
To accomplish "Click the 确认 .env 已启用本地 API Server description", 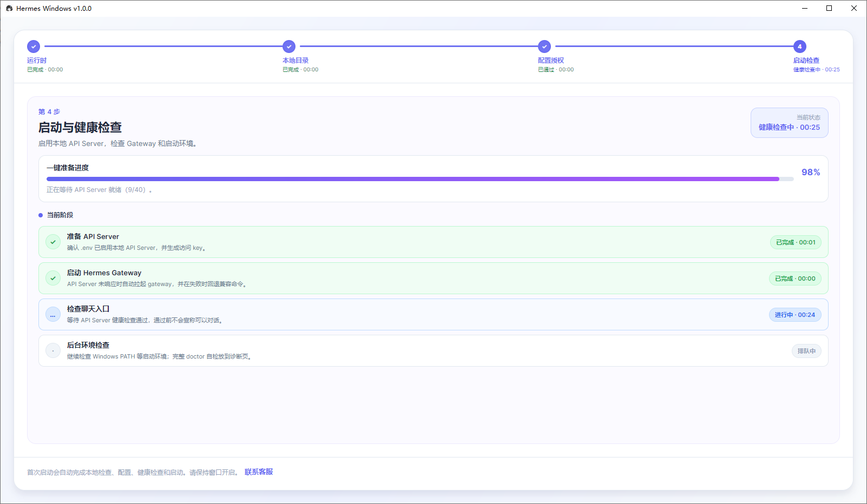I will 137,248.
